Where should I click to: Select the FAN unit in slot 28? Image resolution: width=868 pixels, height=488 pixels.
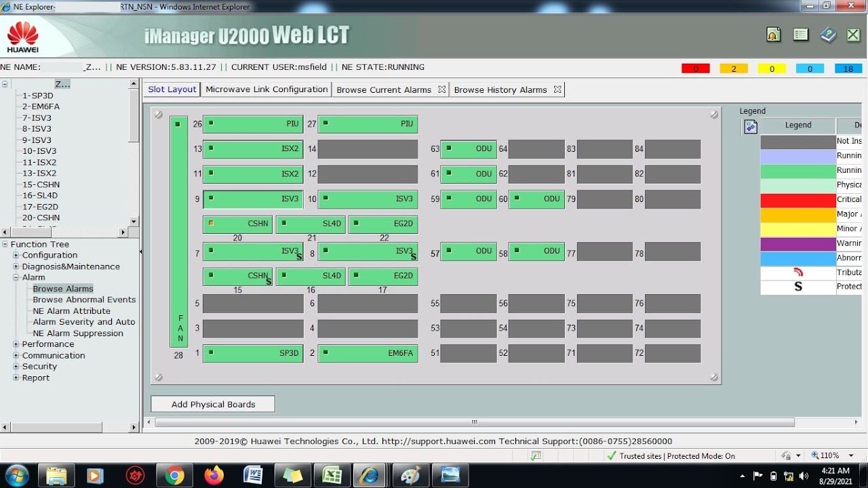178,231
